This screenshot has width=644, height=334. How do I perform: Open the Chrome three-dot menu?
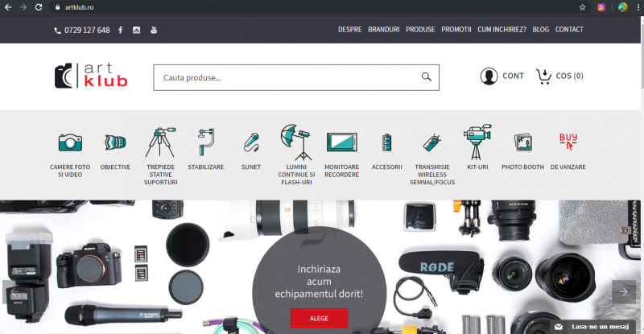[638, 7]
